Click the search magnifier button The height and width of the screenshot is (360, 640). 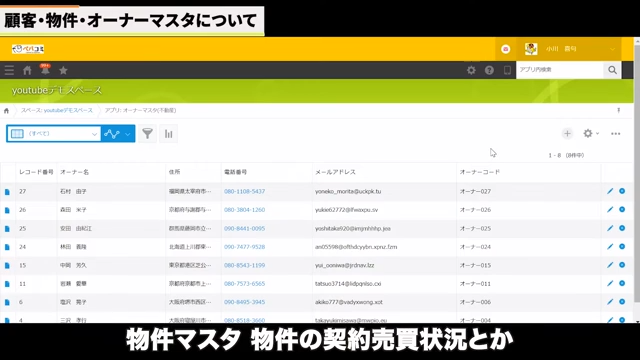click(x=612, y=70)
